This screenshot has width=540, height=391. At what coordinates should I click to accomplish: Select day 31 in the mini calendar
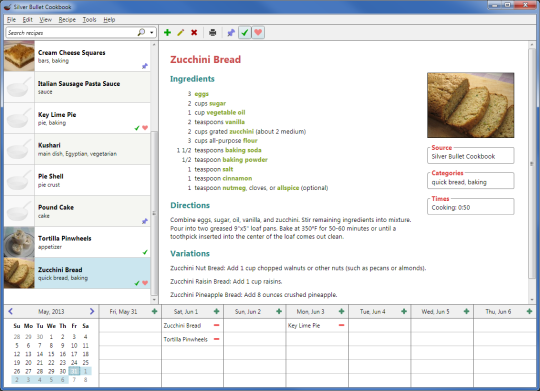click(x=74, y=371)
